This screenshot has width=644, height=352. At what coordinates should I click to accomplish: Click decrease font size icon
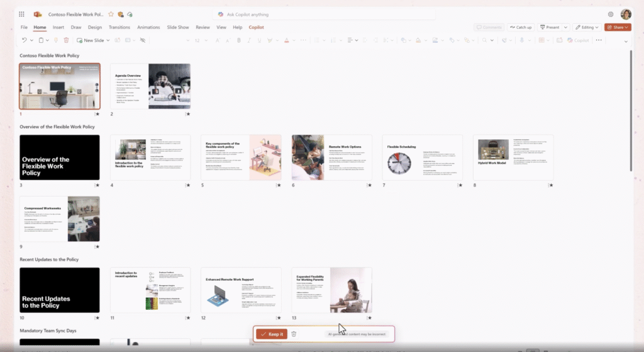pyautogui.click(x=228, y=40)
